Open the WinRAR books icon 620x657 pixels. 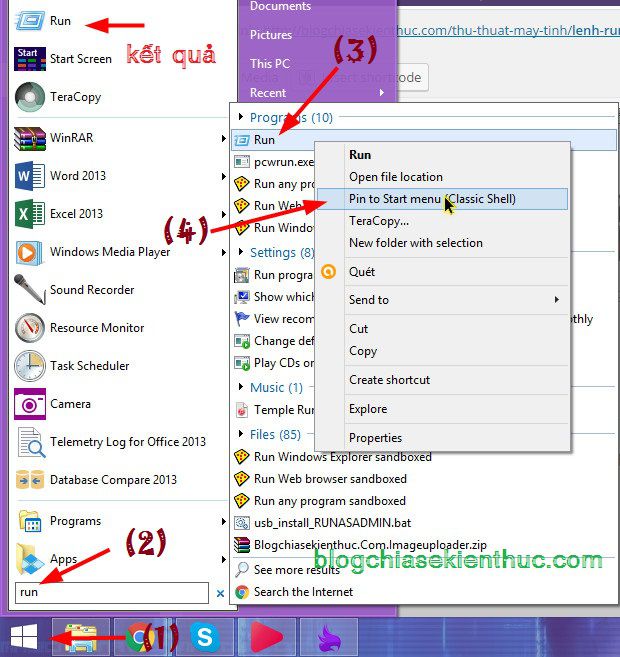[x=30, y=138]
